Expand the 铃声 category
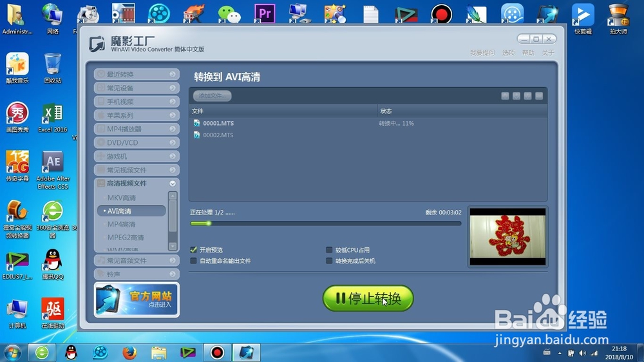The height and width of the screenshot is (362, 644). tap(137, 274)
